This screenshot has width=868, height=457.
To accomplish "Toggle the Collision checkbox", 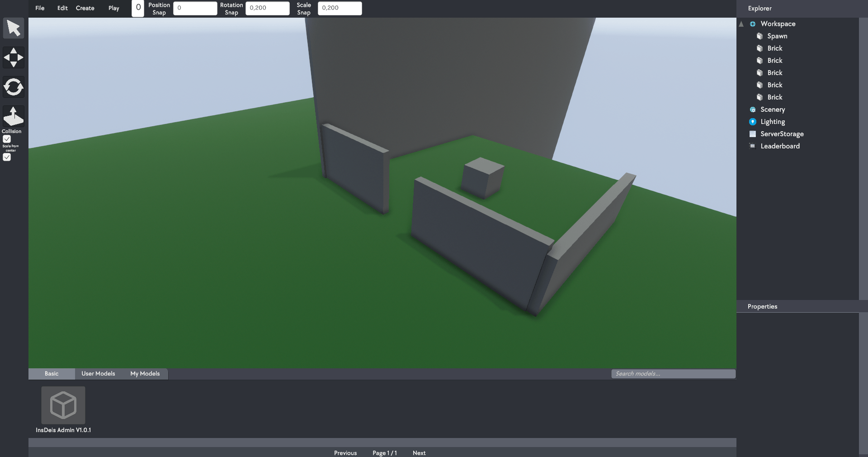I will pos(7,139).
